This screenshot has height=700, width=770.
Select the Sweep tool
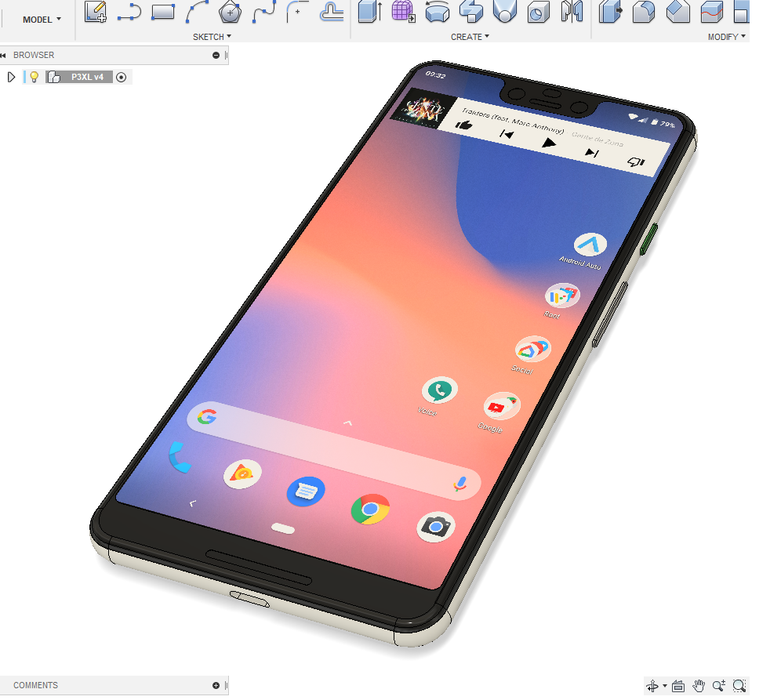click(471, 12)
